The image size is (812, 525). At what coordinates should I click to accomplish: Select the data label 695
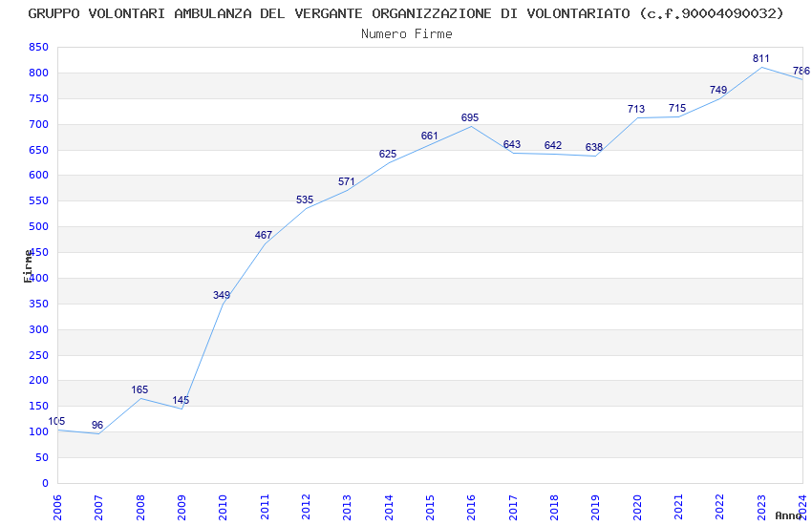(470, 118)
